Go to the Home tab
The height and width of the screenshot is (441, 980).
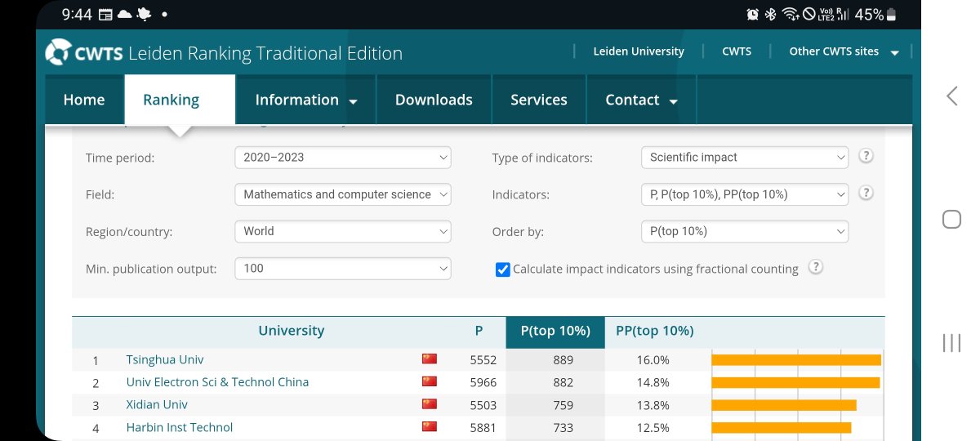pyautogui.click(x=84, y=100)
